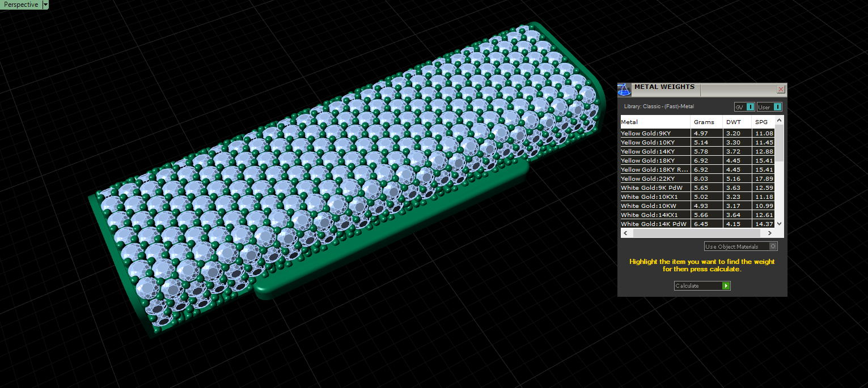The width and height of the screenshot is (868, 388).
Task: Select the Yellow Gold:22KY row
Action: point(697,179)
